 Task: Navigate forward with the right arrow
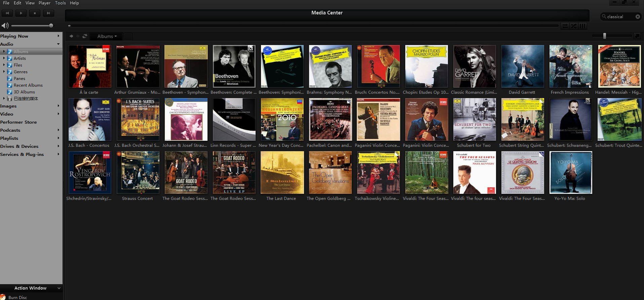[x=78, y=36]
